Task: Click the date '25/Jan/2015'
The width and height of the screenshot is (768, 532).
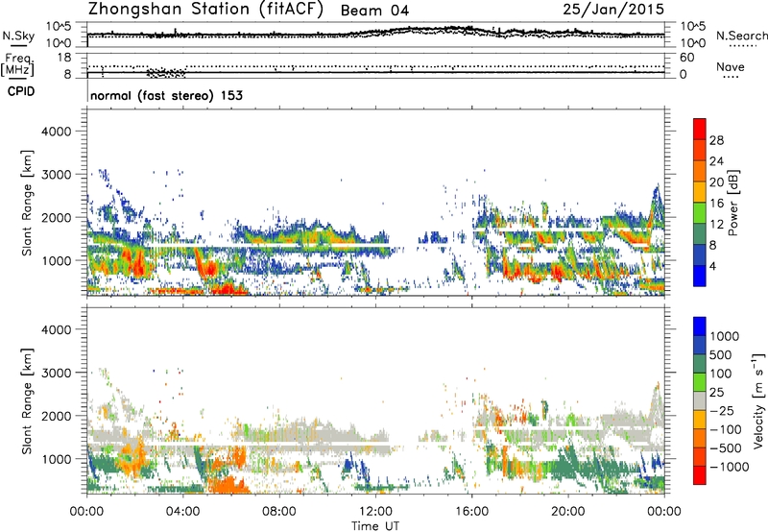Action: coord(613,9)
